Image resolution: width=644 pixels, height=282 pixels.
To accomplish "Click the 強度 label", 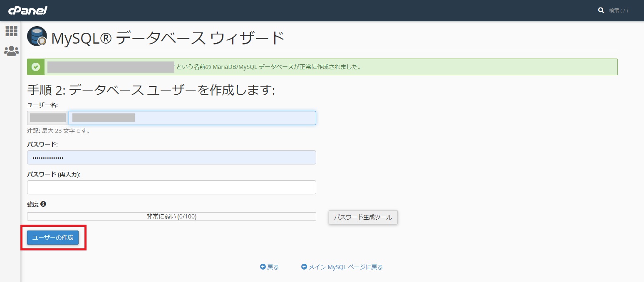I will [33, 204].
